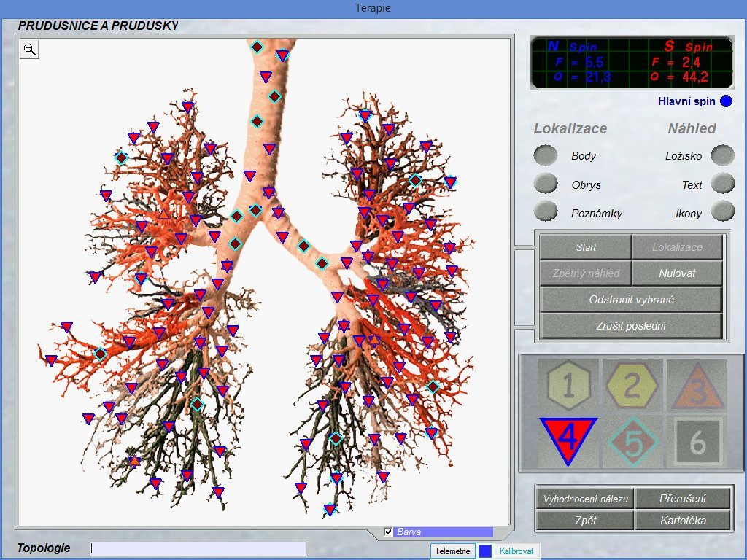Select the red inverted triangle level 4 icon
The image size is (747, 560).
point(568,440)
